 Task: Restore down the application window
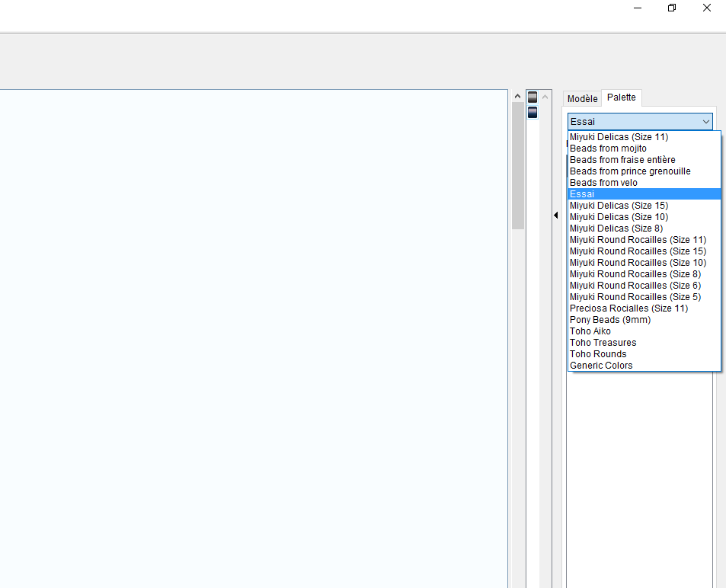click(x=671, y=8)
